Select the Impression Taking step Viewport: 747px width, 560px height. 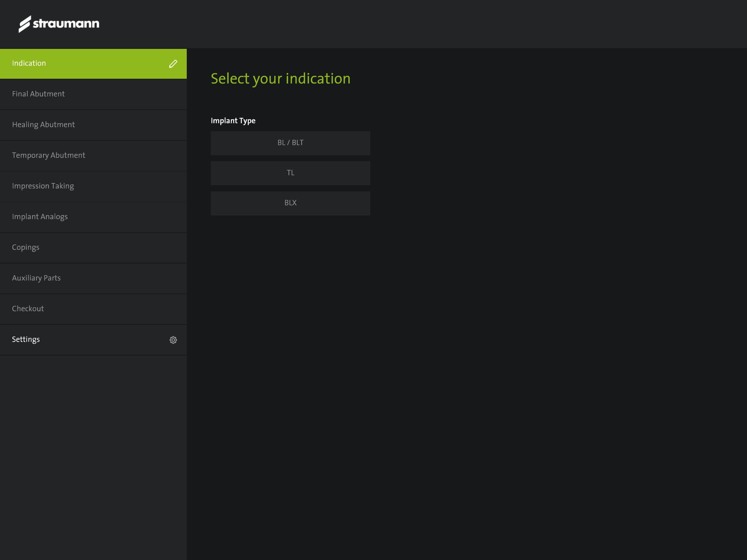coord(43,186)
